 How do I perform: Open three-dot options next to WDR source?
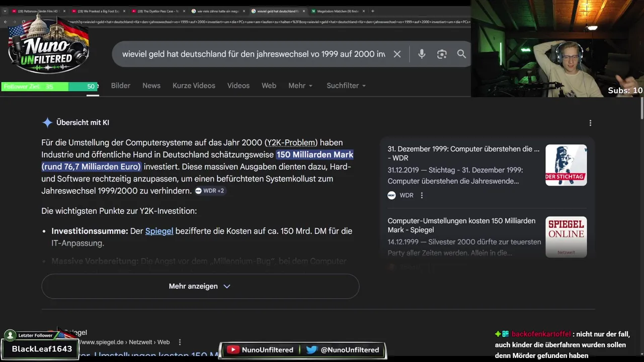pyautogui.click(x=422, y=195)
